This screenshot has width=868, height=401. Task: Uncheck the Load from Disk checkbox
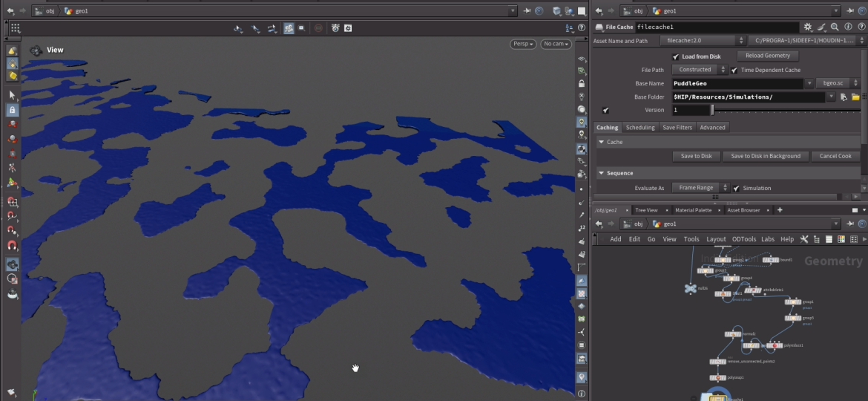click(675, 56)
